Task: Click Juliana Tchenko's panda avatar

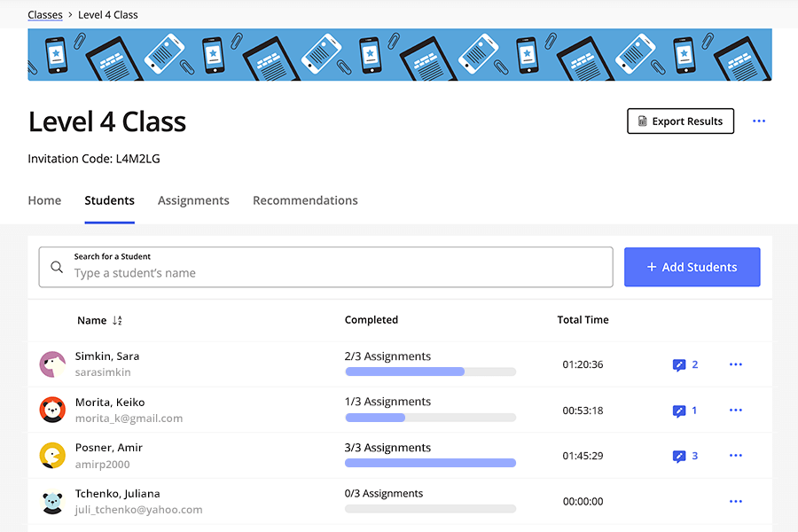Action: [x=52, y=501]
